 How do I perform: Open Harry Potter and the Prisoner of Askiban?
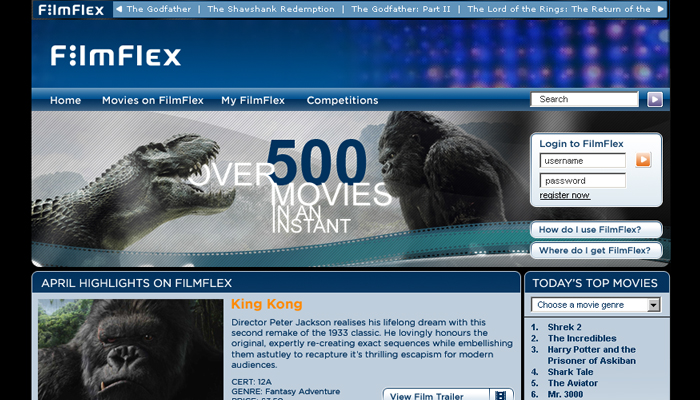[x=592, y=355]
